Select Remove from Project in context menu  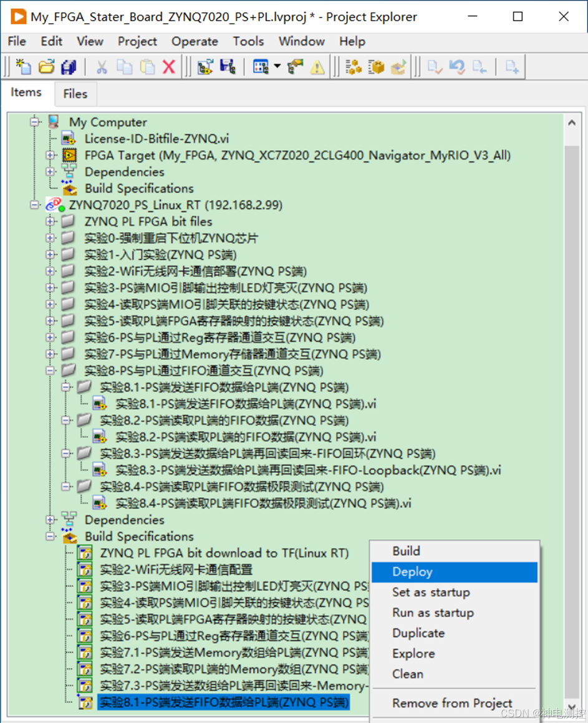click(455, 702)
